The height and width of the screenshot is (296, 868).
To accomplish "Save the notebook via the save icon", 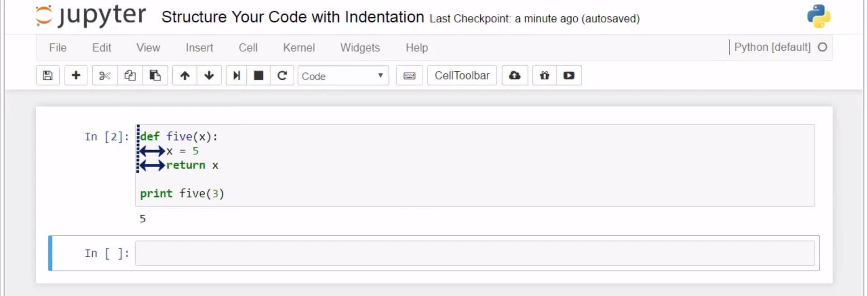I will pyautogui.click(x=47, y=75).
